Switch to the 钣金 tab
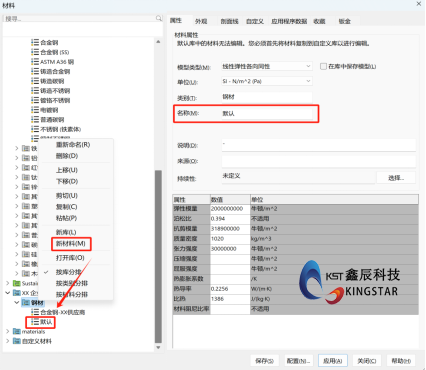Viewport: 426px width, 370px height. 344,21
